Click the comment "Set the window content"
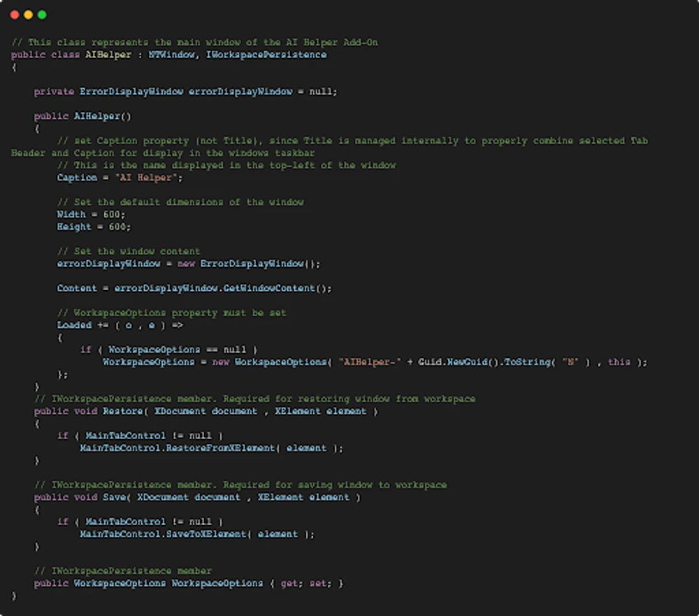Image resolution: width=699 pixels, height=616 pixels. click(129, 252)
